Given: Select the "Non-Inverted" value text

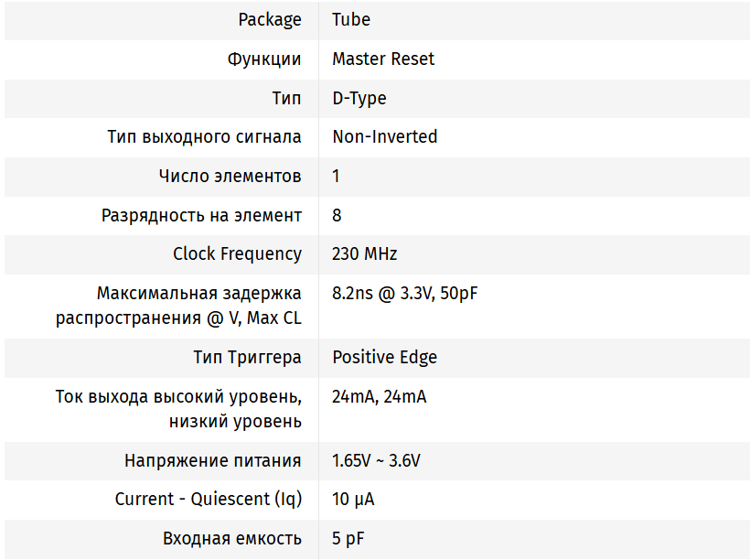Looking at the screenshot, I should pos(385,136).
